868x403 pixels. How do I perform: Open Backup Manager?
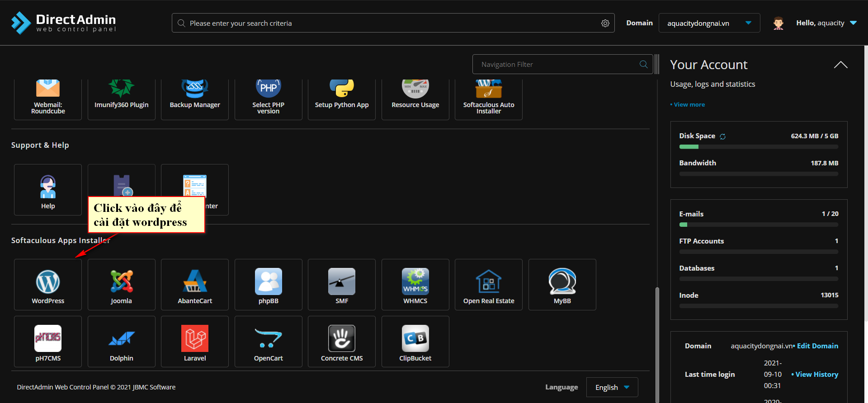pos(195,99)
